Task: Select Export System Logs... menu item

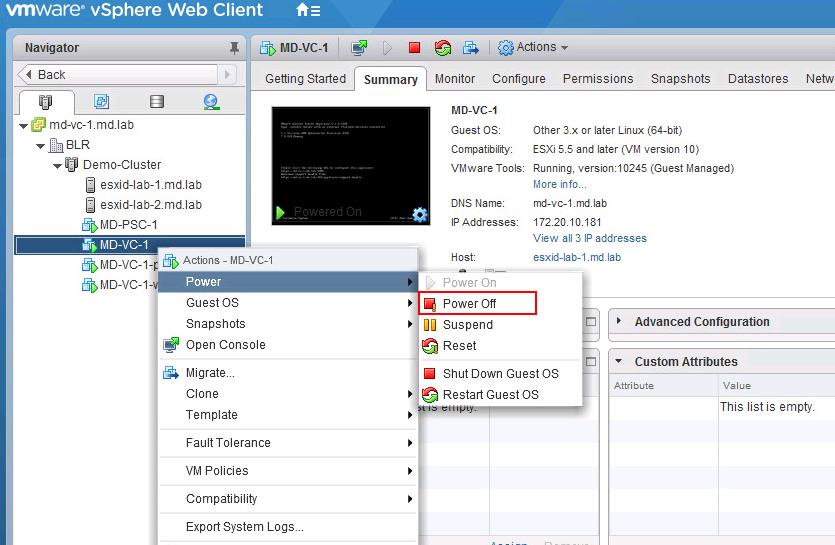Action: [288, 527]
